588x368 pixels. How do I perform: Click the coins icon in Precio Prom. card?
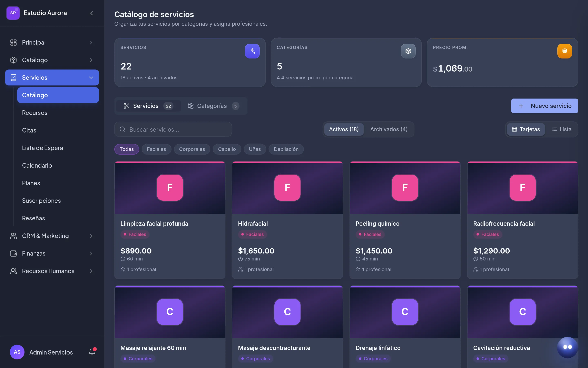click(x=565, y=51)
